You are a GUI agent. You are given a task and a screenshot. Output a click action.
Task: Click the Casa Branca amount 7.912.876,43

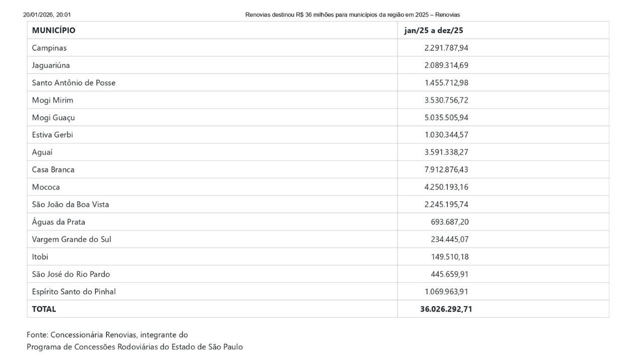point(446,169)
